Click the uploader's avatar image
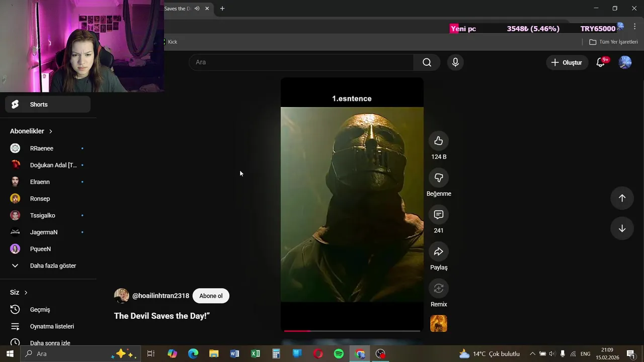 pyautogui.click(x=122, y=296)
